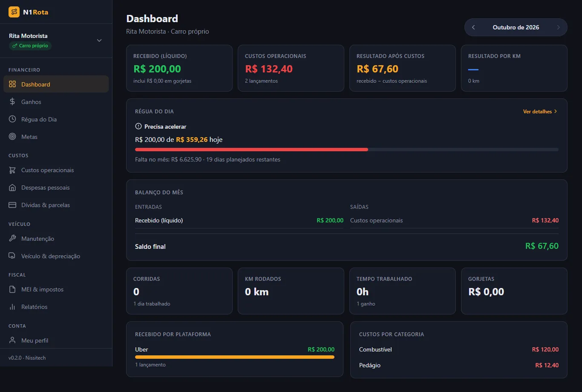This screenshot has height=392, width=582.
Task: Navigate to Dívidas & parcelas
Action: pos(56,205)
